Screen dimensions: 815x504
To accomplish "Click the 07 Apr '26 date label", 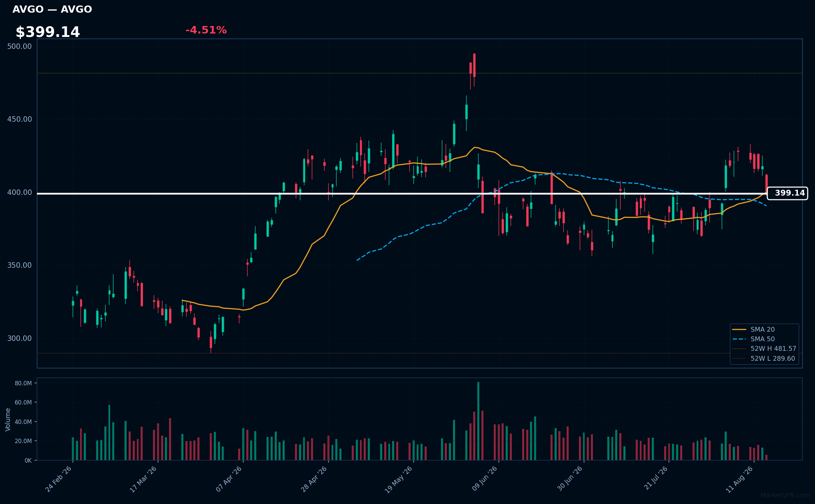I will pos(229,479).
